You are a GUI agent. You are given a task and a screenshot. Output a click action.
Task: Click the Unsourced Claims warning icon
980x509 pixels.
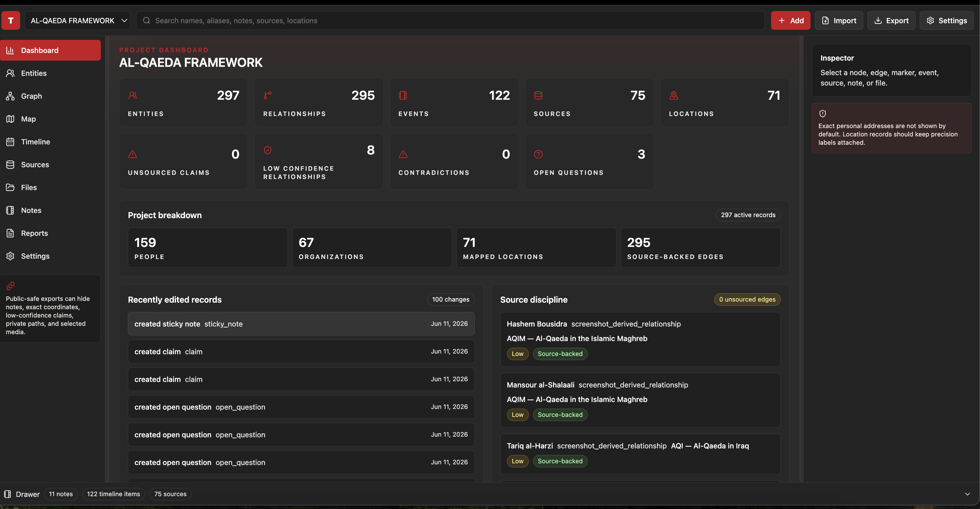click(132, 154)
